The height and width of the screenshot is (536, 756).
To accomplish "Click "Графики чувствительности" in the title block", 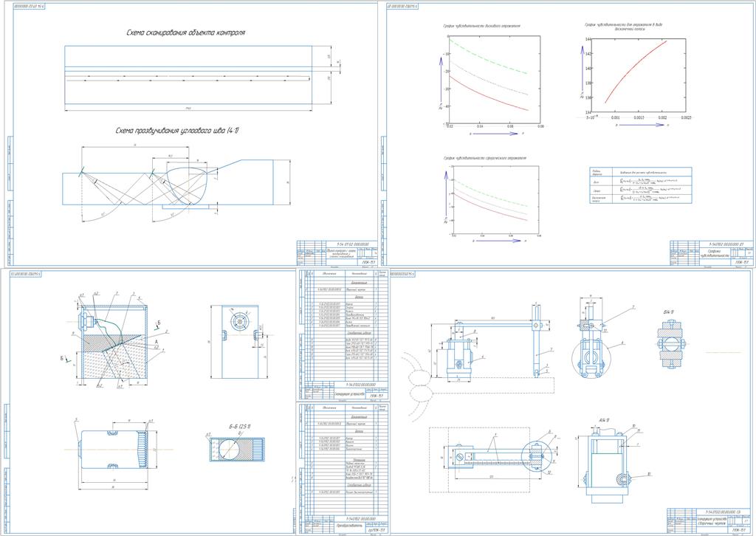I will 714,253.
